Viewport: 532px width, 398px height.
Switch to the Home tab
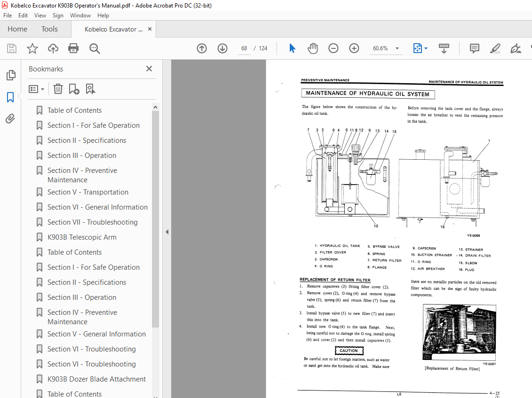(17, 29)
